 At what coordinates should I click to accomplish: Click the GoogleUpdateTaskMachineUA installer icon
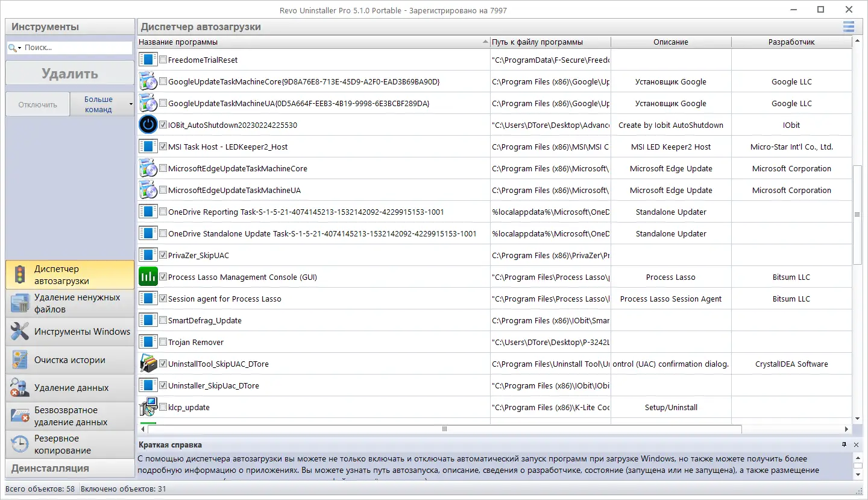[148, 103]
